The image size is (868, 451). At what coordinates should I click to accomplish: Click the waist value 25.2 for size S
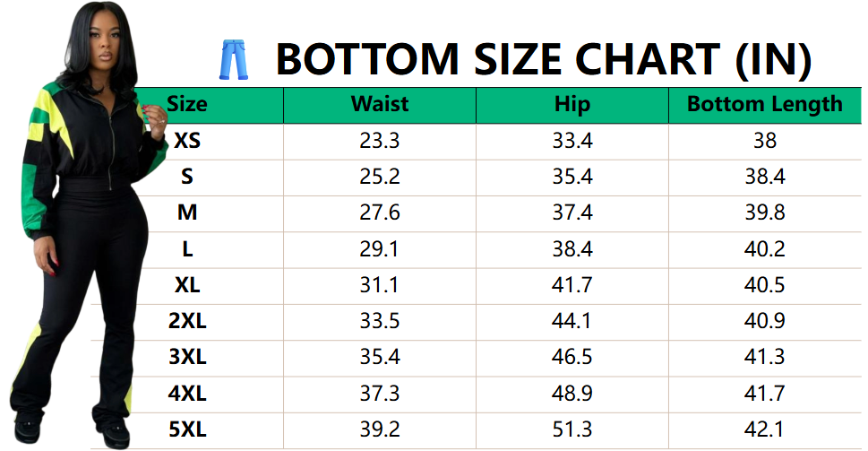click(x=379, y=177)
